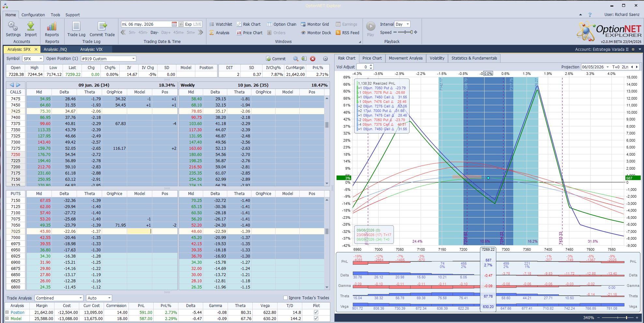Screen dimensions: 644x323
Task: Open the Tools ribbon tab
Action: click(x=55, y=15)
